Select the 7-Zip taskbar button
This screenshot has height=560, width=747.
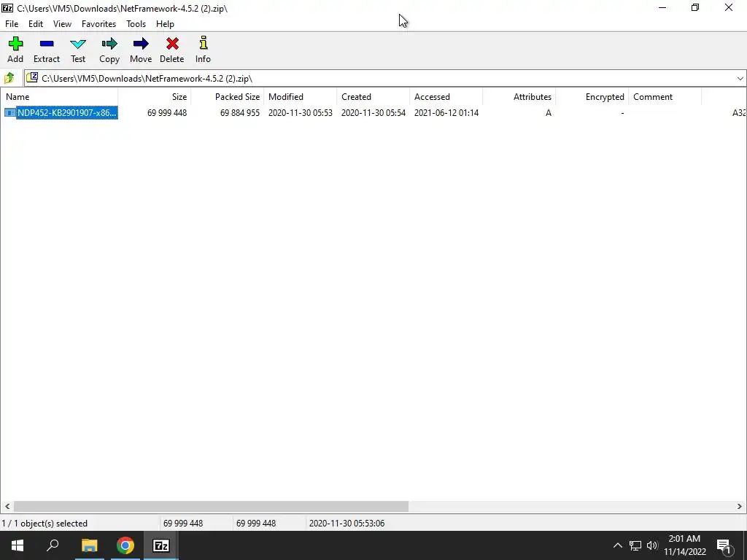click(x=161, y=545)
